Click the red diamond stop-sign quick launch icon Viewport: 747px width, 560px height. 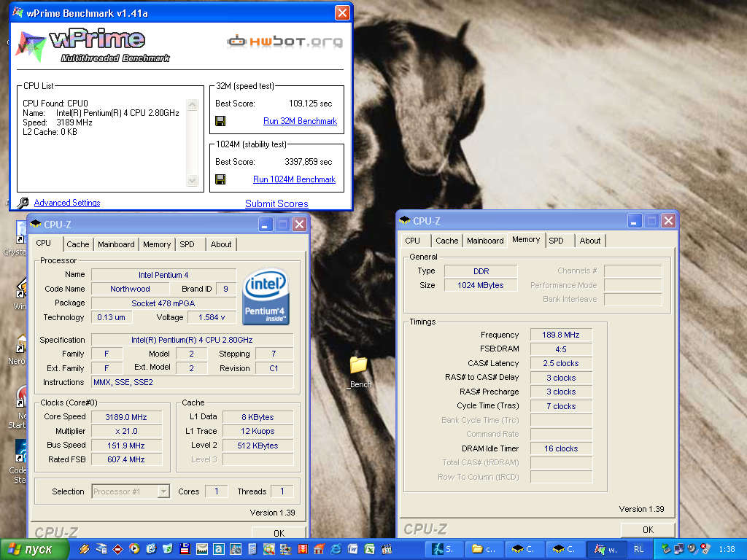click(117, 549)
